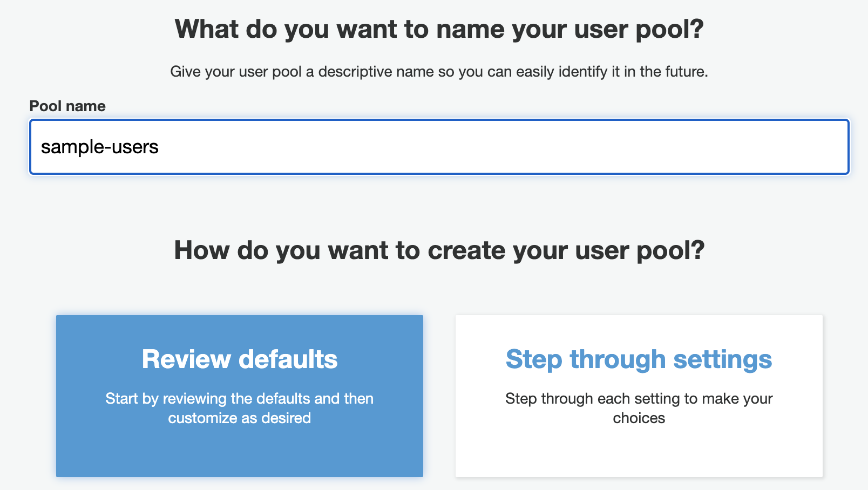Click the Review defaults heading text

click(x=240, y=359)
